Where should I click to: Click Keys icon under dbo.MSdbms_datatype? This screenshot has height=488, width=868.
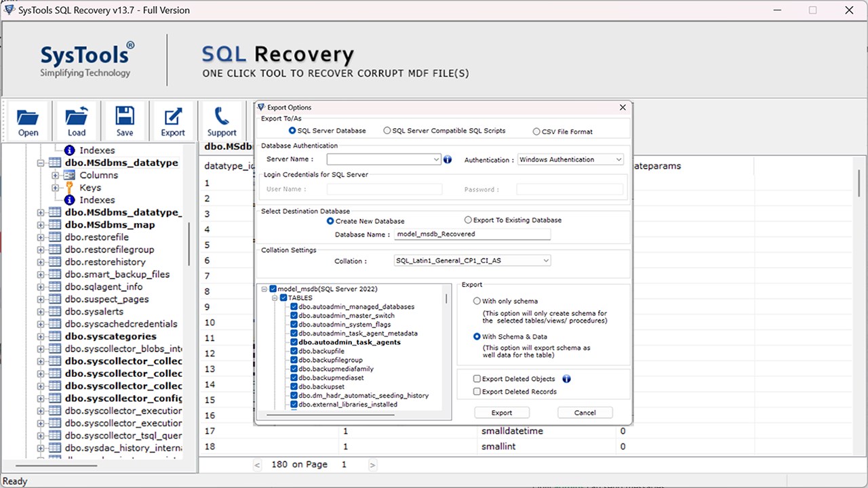coord(68,188)
